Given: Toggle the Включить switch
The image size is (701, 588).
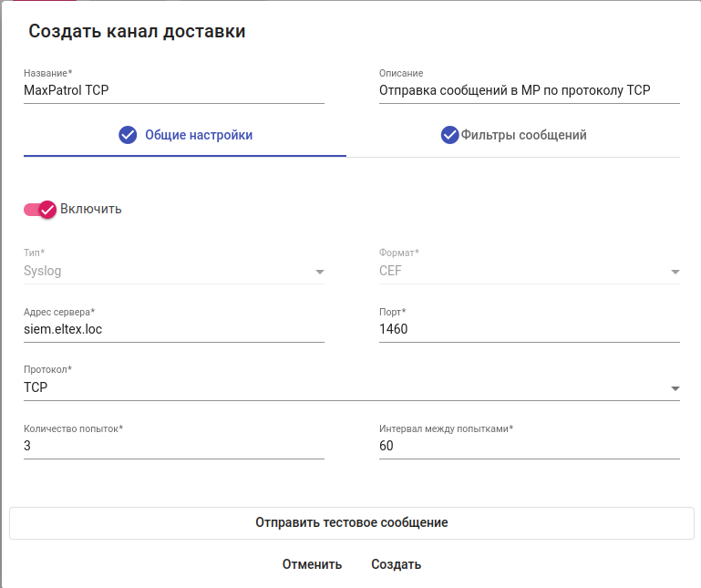Looking at the screenshot, I should coord(40,209).
